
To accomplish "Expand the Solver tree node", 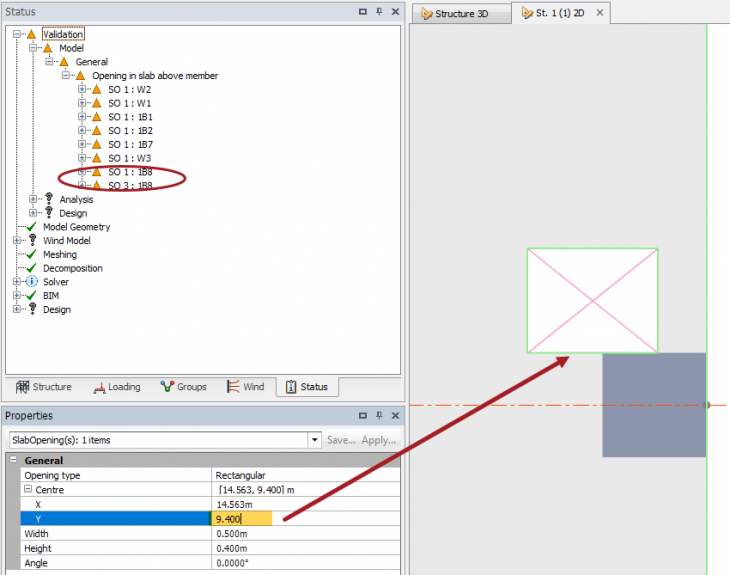I will click(x=17, y=282).
